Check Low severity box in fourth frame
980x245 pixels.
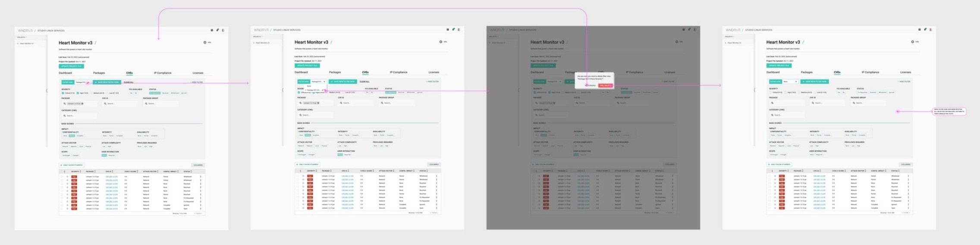click(x=815, y=92)
